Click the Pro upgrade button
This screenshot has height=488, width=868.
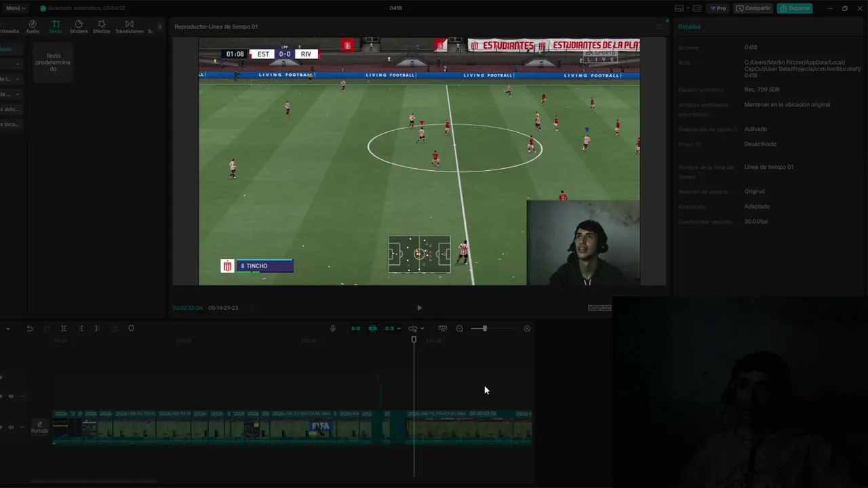718,8
